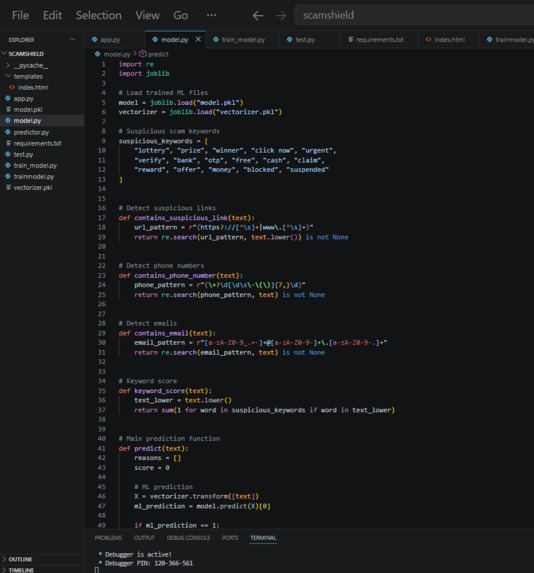Close the model.py editor tab
534x573 pixels.
198,39
